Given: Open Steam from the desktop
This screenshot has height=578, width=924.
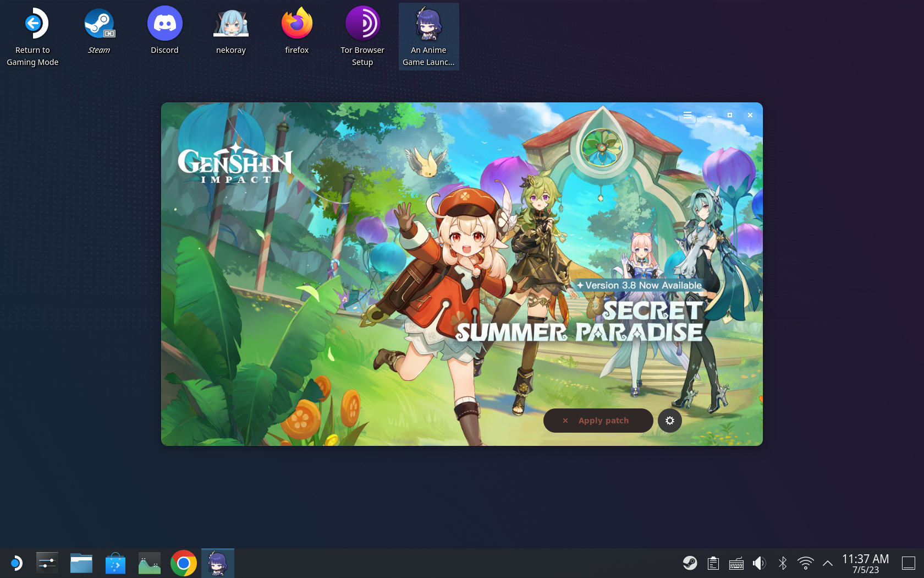Looking at the screenshot, I should point(99,23).
